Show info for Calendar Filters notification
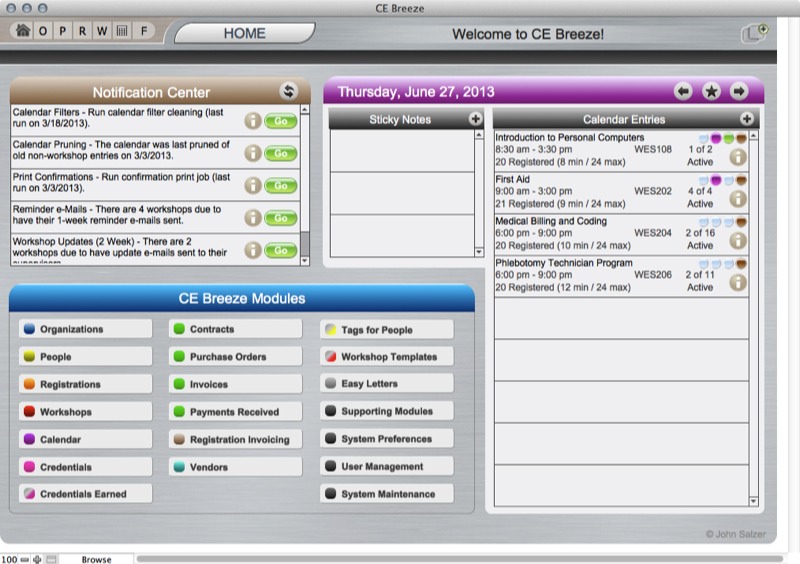 253,121
